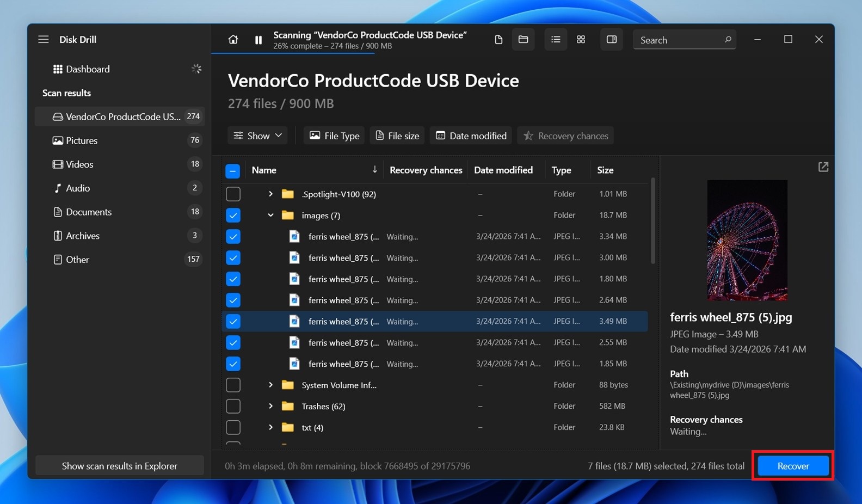Switch to file view icon in toolbar
This screenshot has height=504, width=862.
tap(498, 40)
